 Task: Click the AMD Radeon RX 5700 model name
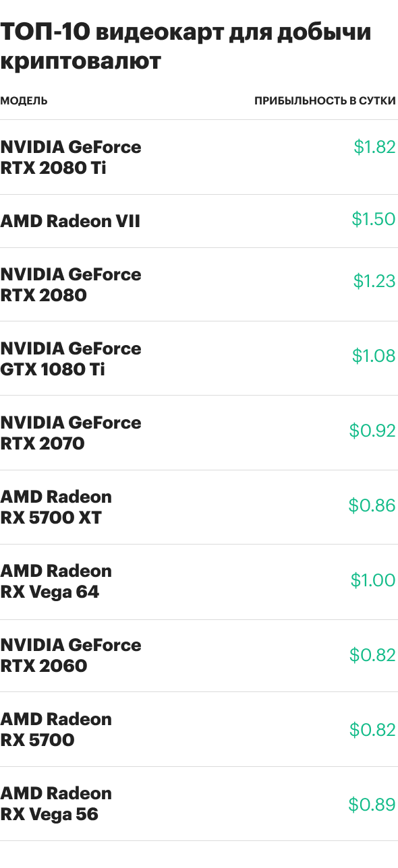tap(56, 729)
